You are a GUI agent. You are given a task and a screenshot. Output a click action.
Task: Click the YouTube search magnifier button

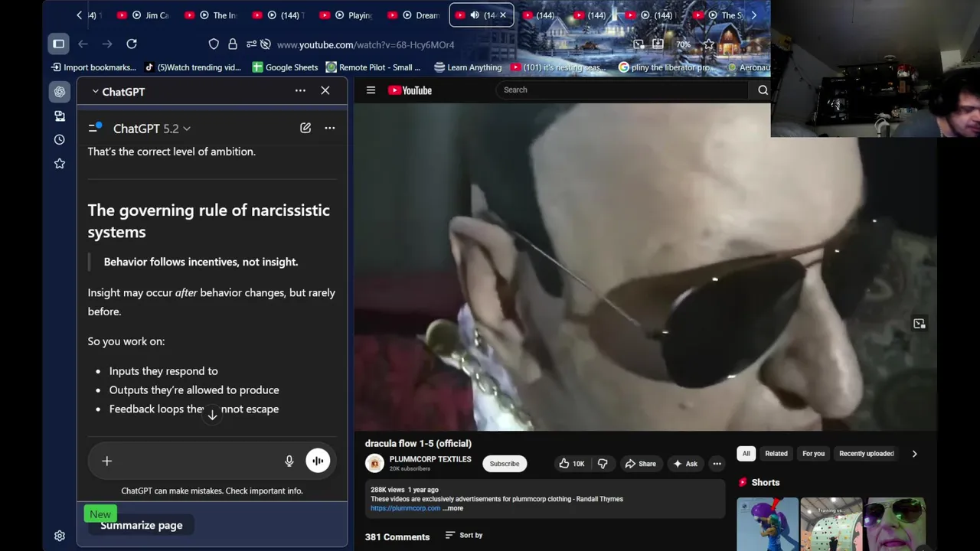(763, 90)
